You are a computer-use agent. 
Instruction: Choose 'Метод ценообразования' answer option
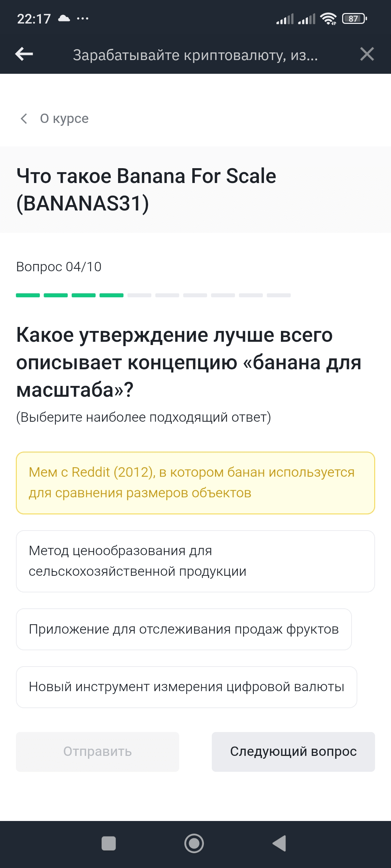click(195, 561)
